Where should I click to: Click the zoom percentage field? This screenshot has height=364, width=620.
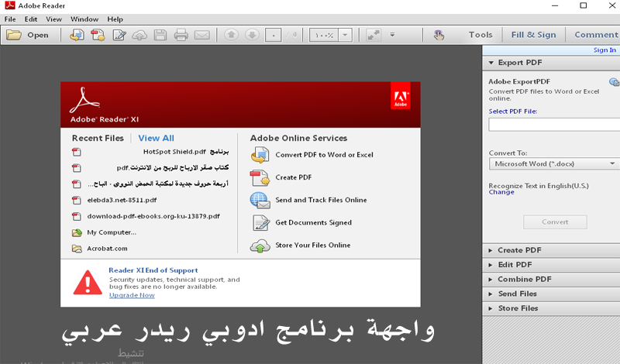tap(324, 35)
